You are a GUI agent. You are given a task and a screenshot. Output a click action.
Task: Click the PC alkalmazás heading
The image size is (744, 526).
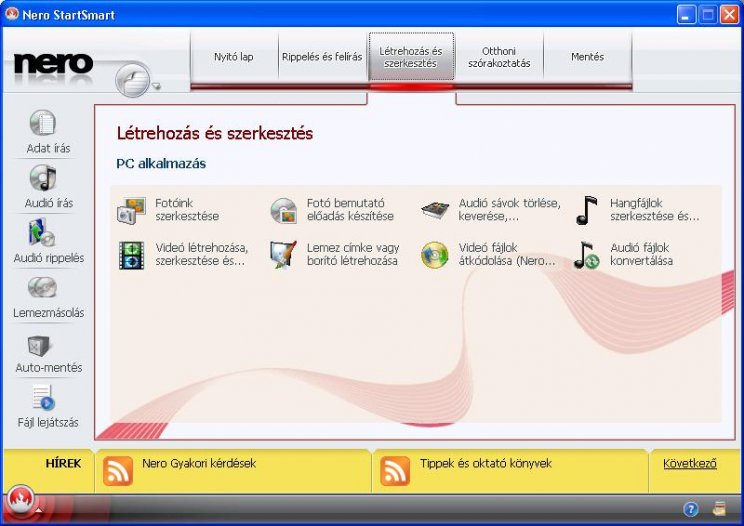pyautogui.click(x=161, y=164)
